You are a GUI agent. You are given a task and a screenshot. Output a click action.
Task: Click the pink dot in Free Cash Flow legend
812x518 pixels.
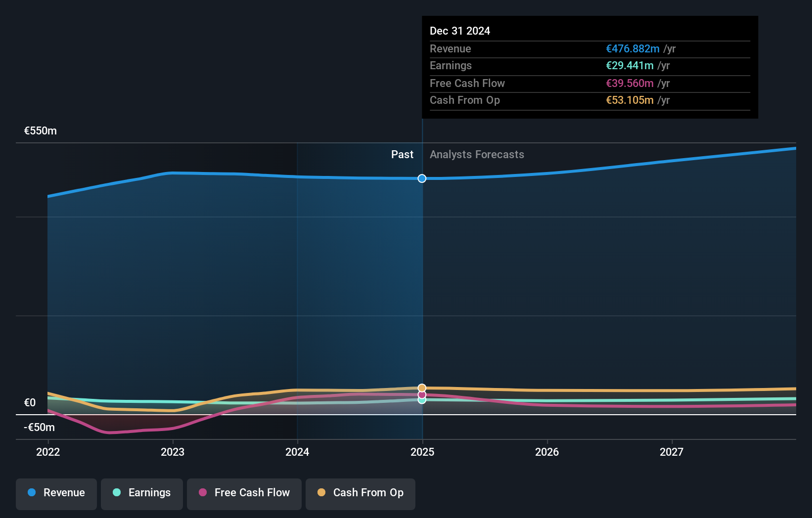click(203, 492)
